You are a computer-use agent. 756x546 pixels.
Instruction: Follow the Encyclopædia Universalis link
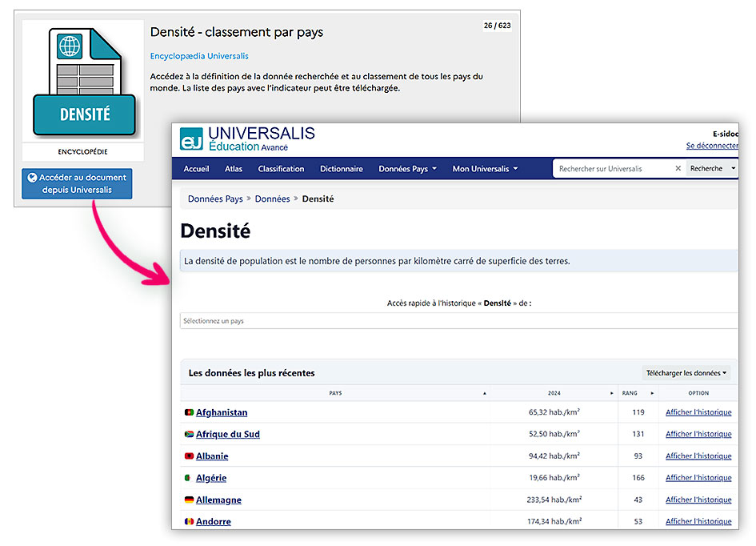(199, 56)
